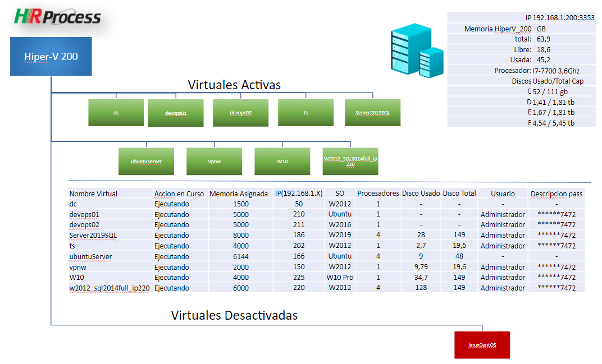This screenshot has width=602, height=364.
Task: Select the ts virtual machine box
Action: [305, 113]
